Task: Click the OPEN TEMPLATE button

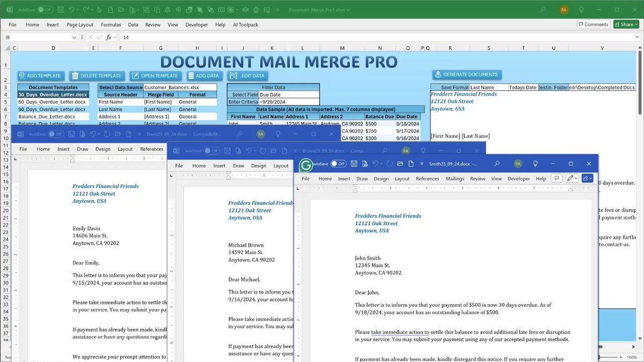Action: [155, 76]
